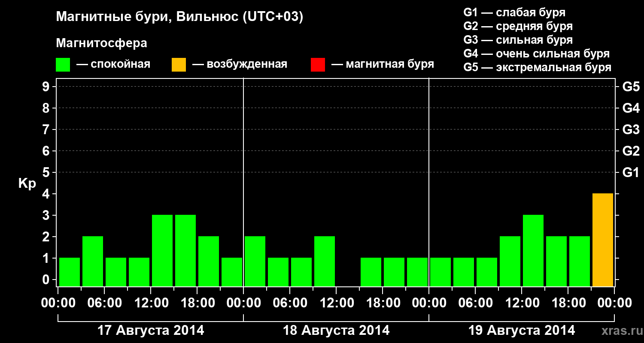Image resolution: width=644 pixels, height=343 pixels.
Task: Click the '18 Августа 2014' date label
Action: 336,331
